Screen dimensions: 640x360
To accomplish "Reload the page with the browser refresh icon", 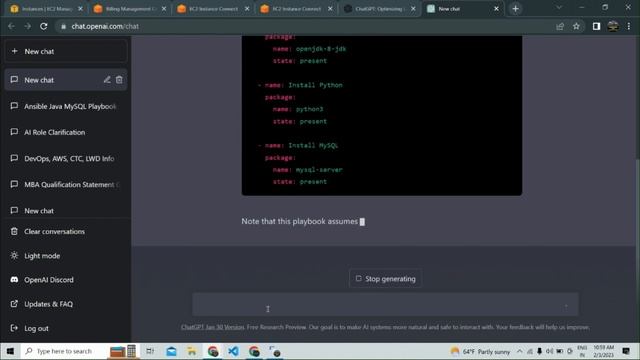I will click(44, 26).
